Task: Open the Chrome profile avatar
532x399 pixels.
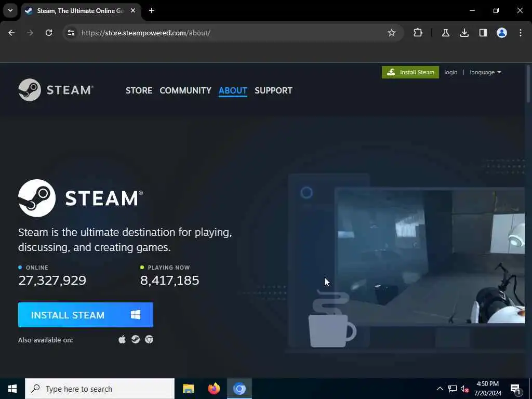Action: (502, 33)
